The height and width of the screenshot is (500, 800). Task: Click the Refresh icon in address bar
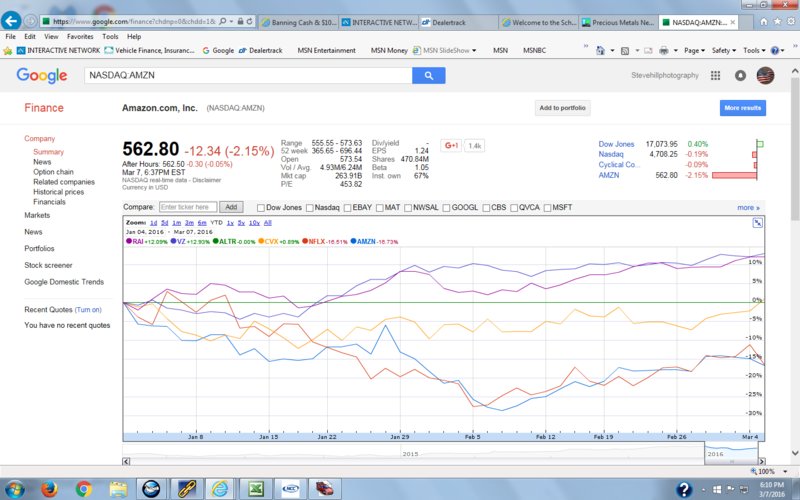coord(249,21)
